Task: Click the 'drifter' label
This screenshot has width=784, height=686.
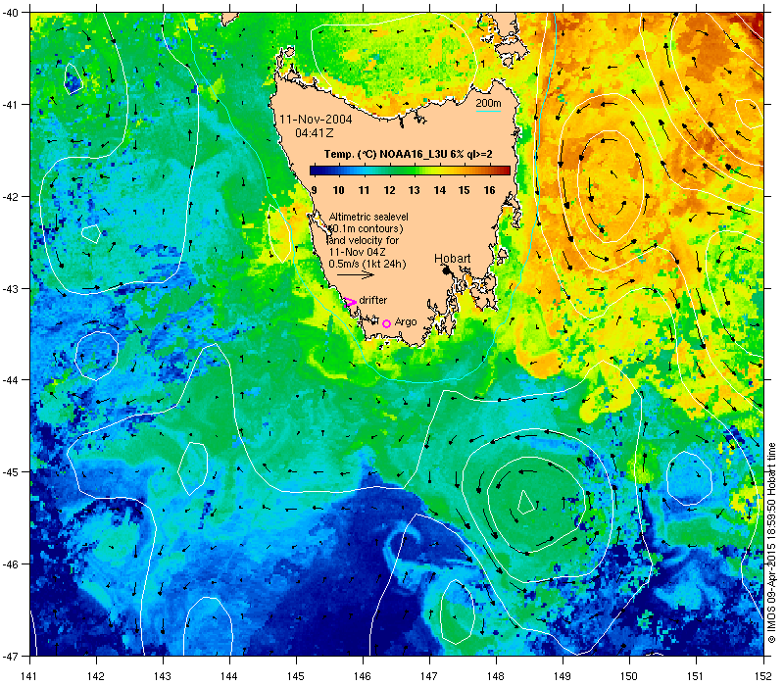Action: pos(373,300)
